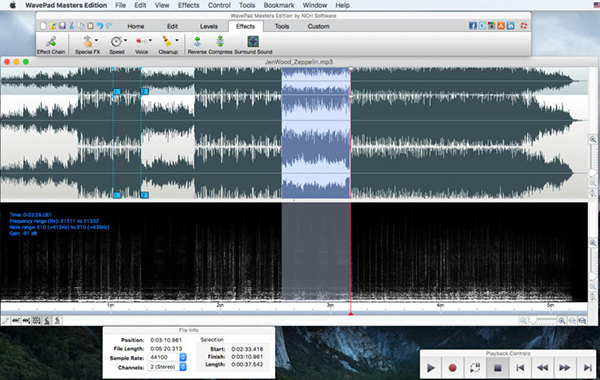Click the File Length value 0:05:20.313
This screenshot has width=600, height=380.
(x=166, y=349)
